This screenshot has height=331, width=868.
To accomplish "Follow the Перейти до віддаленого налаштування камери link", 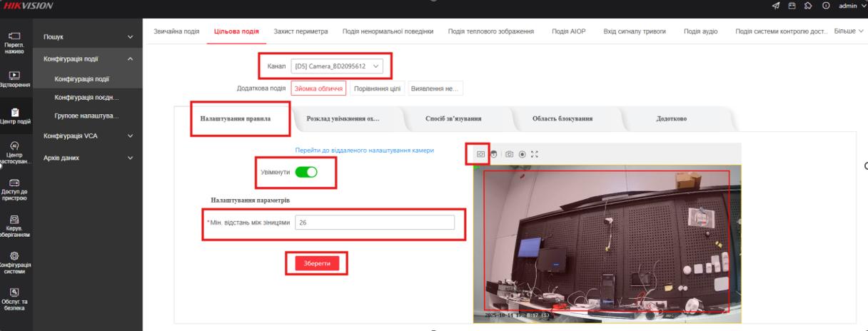I will click(364, 151).
